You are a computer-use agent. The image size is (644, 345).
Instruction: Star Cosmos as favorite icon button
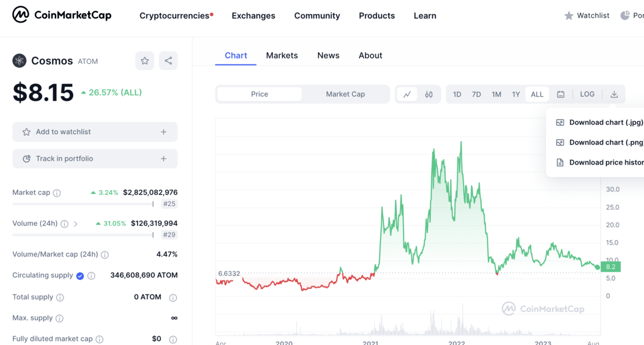click(x=145, y=61)
